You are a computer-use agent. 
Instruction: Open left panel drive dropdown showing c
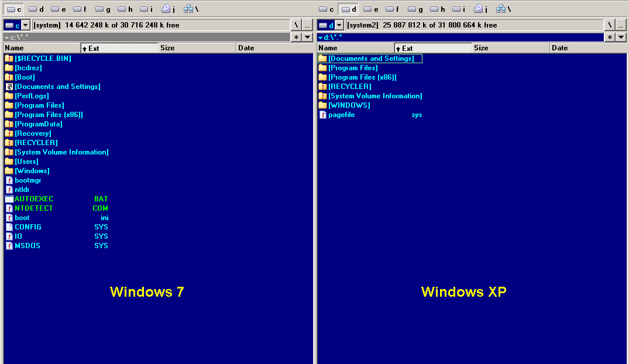(17, 25)
